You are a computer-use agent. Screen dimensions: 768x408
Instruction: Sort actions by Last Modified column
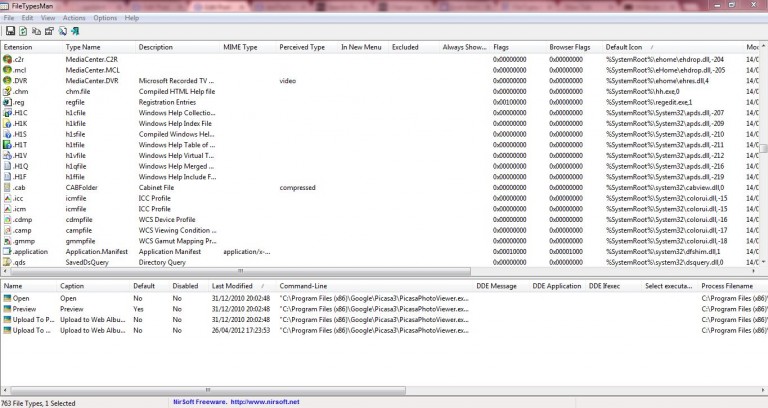tap(232, 286)
